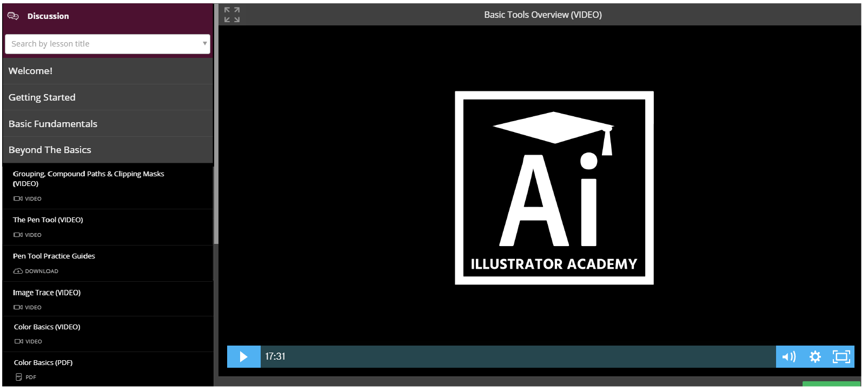Click the PDF label under Color Basics (PDF)
This screenshot has width=868, height=391.
[31, 377]
